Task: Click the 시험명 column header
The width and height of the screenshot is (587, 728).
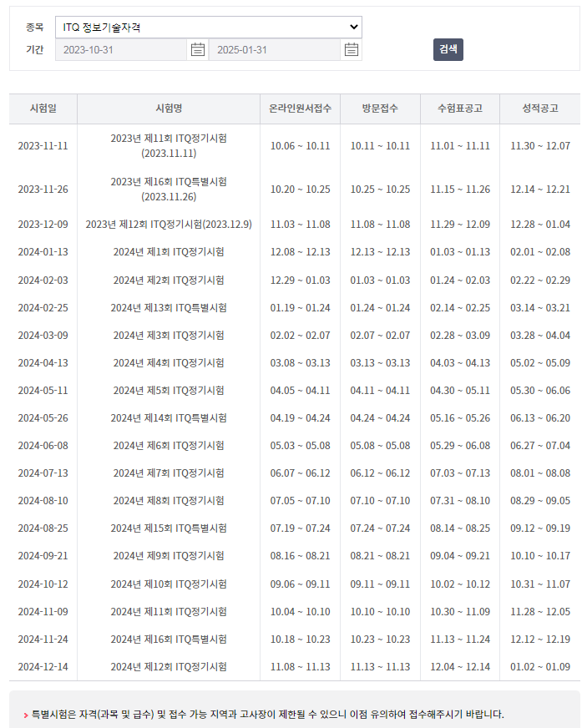Action: point(169,109)
